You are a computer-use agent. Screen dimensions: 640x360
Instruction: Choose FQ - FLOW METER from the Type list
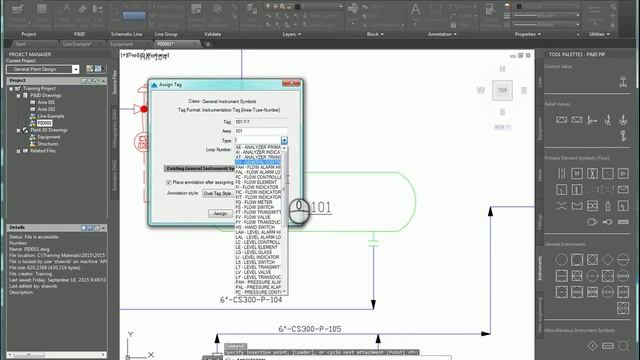pos(258,202)
